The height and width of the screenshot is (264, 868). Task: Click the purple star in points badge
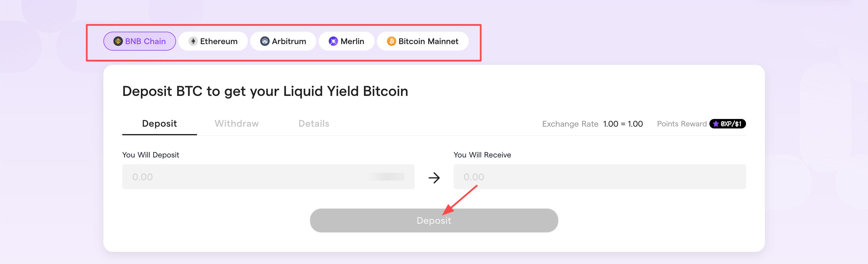click(716, 124)
